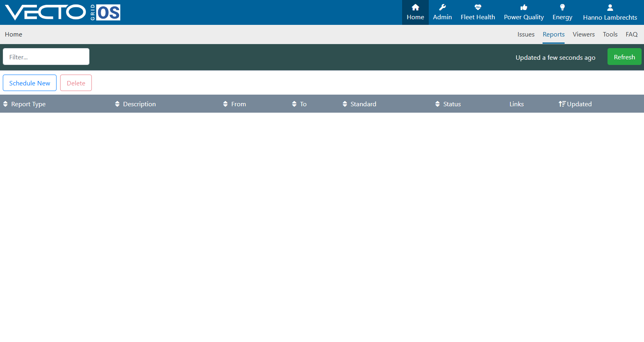644x342 pixels.
Task: Click the Power Quality thumbs-up icon
Action: coord(524,7)
